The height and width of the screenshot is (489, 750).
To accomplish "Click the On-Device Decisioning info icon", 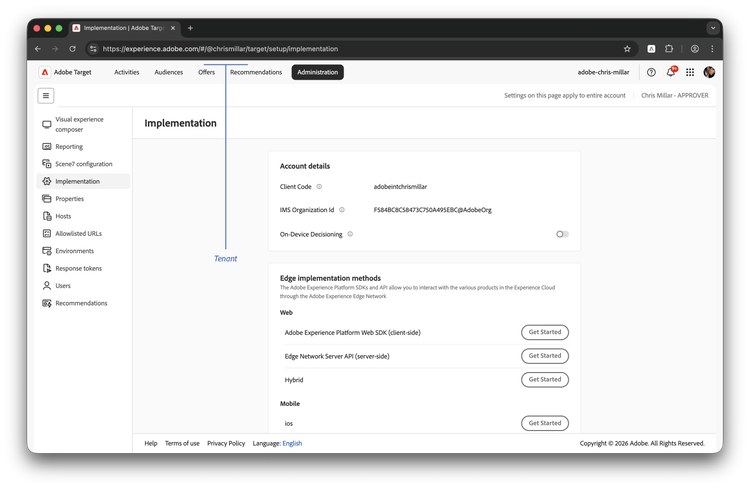I will coord(350,234).
